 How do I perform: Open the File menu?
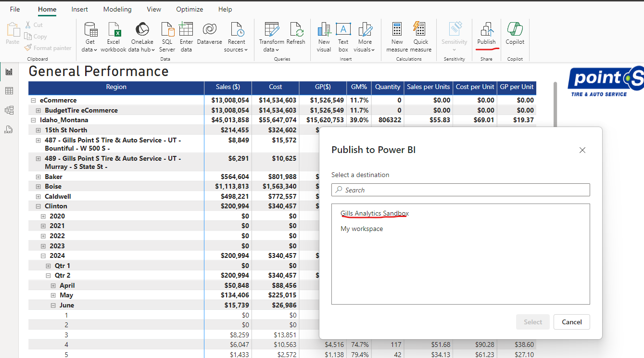[15, 9]
